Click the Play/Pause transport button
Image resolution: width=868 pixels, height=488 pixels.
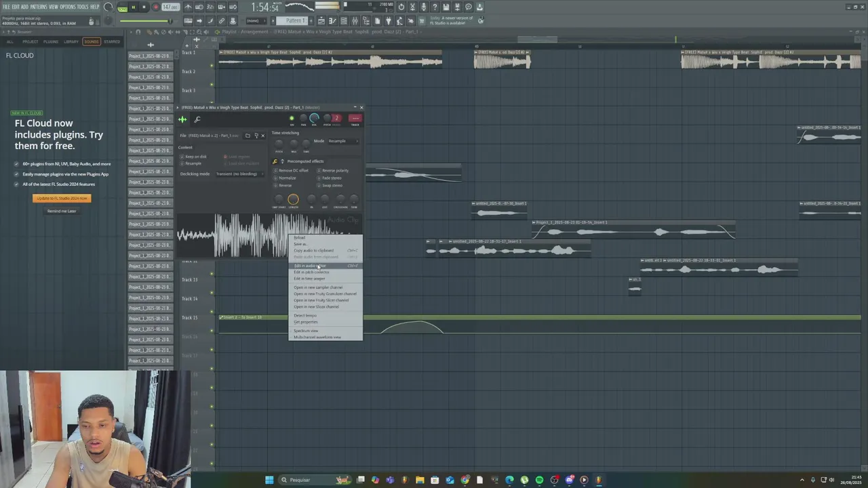[133, 7]
